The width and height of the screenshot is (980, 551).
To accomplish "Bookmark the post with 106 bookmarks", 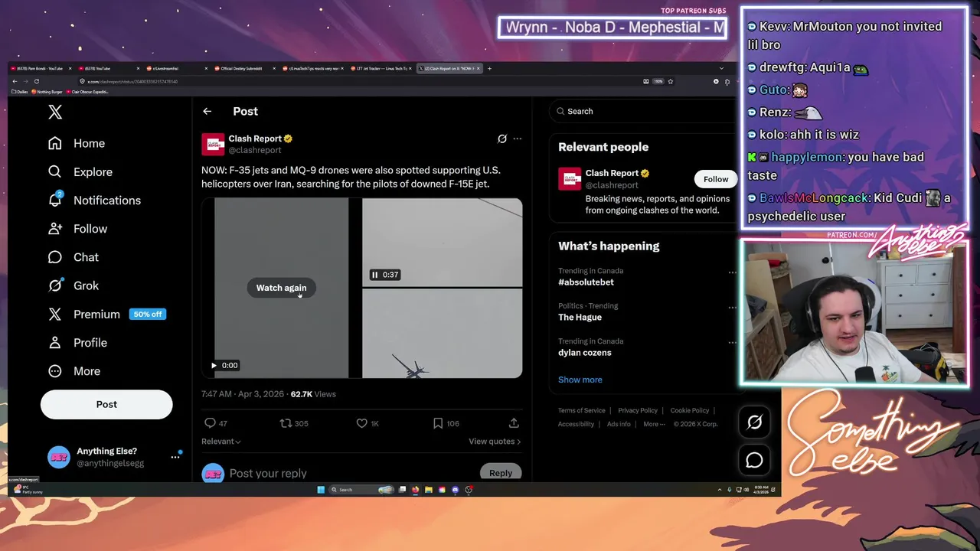I will tap(438, 423).
